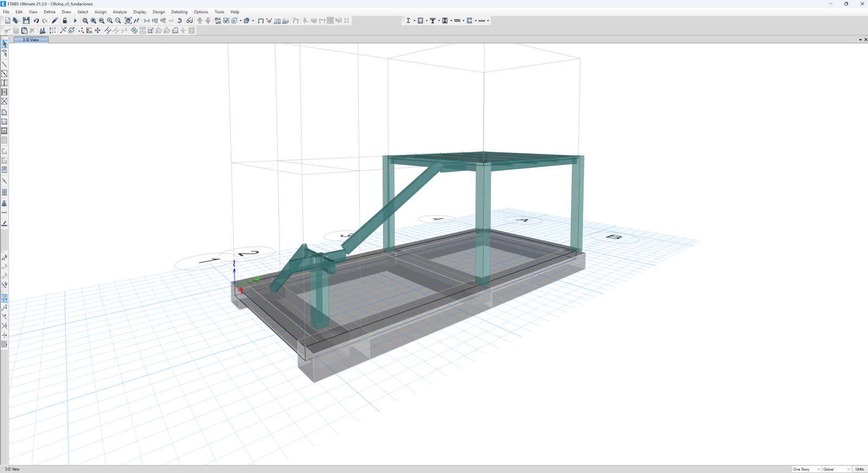Image resolution: width=868 pixels, height=473 pixels.
Task: Open the Tools menu
Action: (x=219, y=12)
